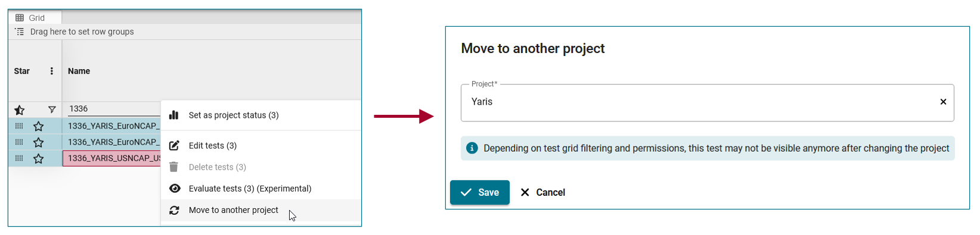
Task: Click the info icon in the notice
Action: pyautogui.click(x=472, y=148)
